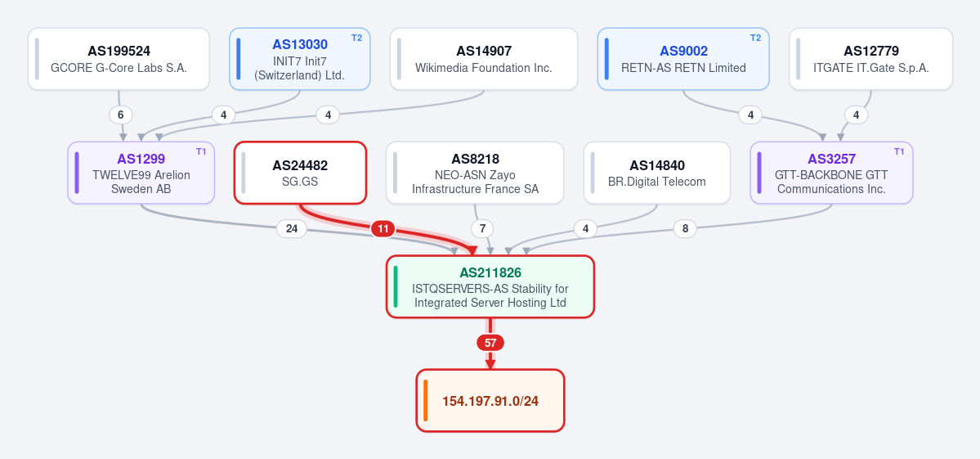Click the T1 tier badge on AS3257
The height and width of the screenshot is (459, 980).
(899, 151)
